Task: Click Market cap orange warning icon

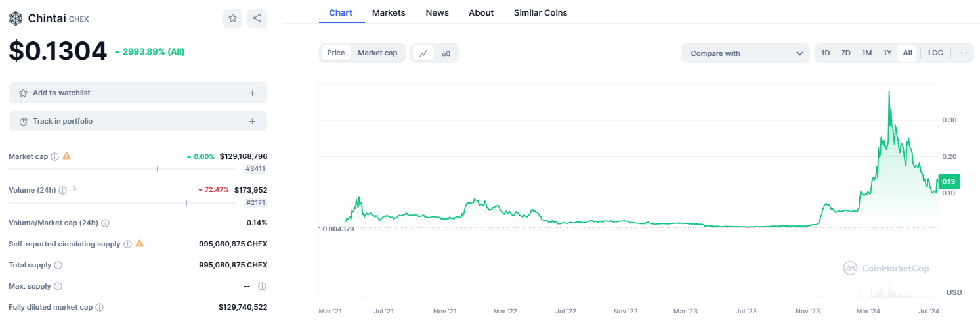Action: tap(66, 156)
